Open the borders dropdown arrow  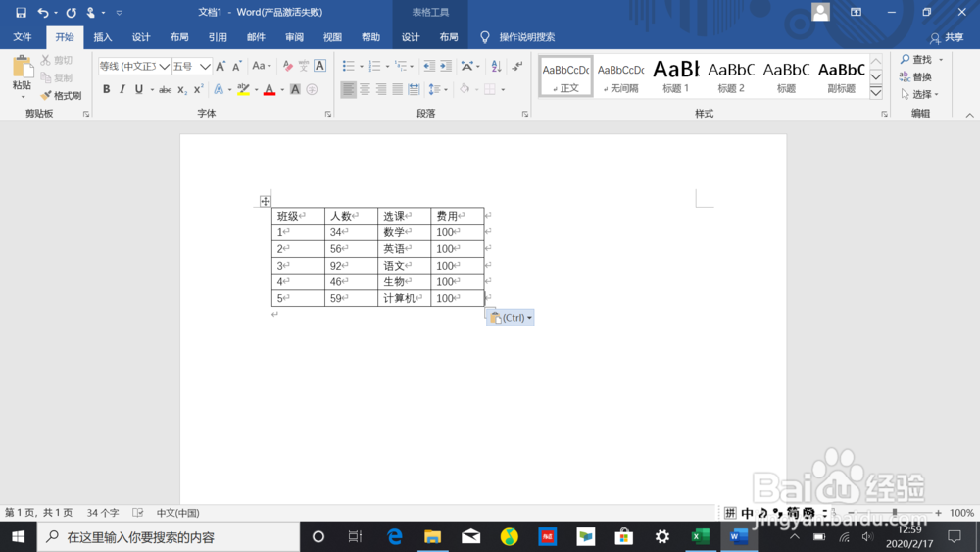click(503, 89)
